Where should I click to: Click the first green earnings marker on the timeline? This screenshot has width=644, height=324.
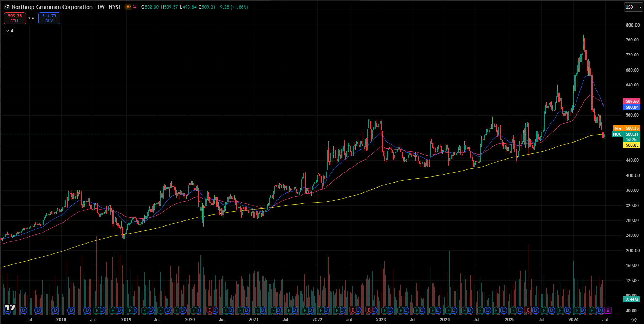tap(97, 310)
